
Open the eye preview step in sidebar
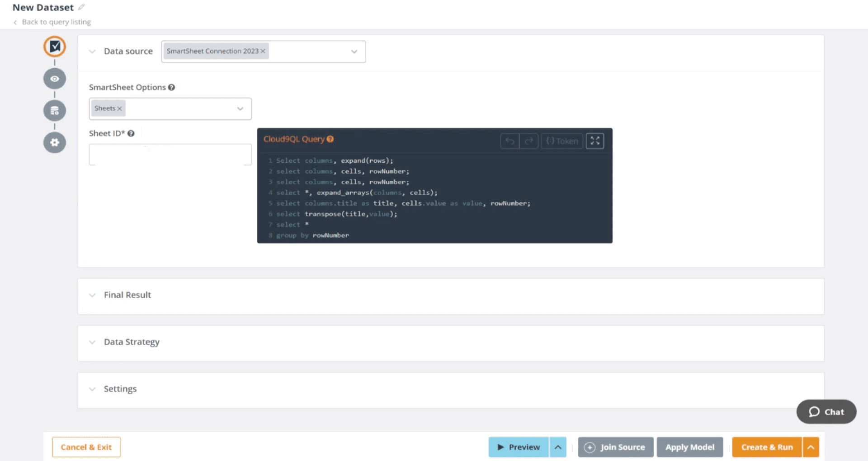click(x=55, y=79)
